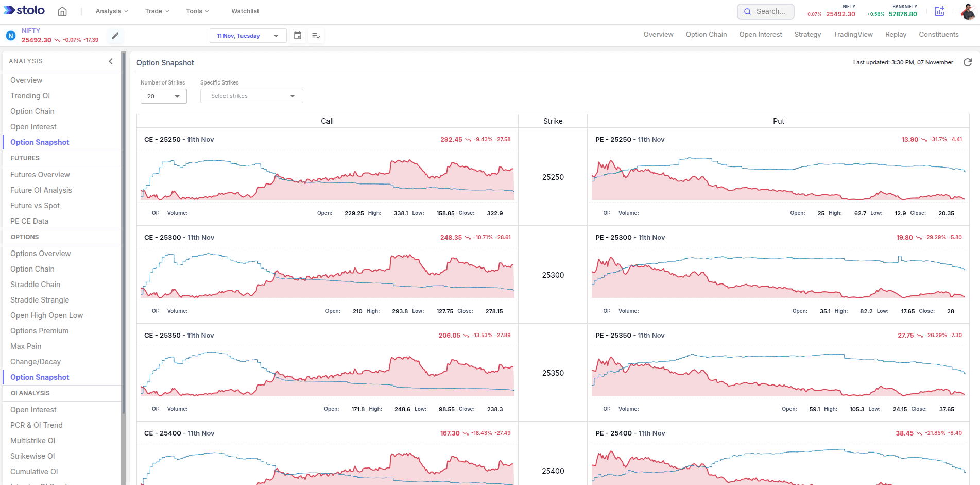Image resolution: width=980 pixels, height=485 pixels.
Task: Go to the home icon
Action: click(62, 11)
